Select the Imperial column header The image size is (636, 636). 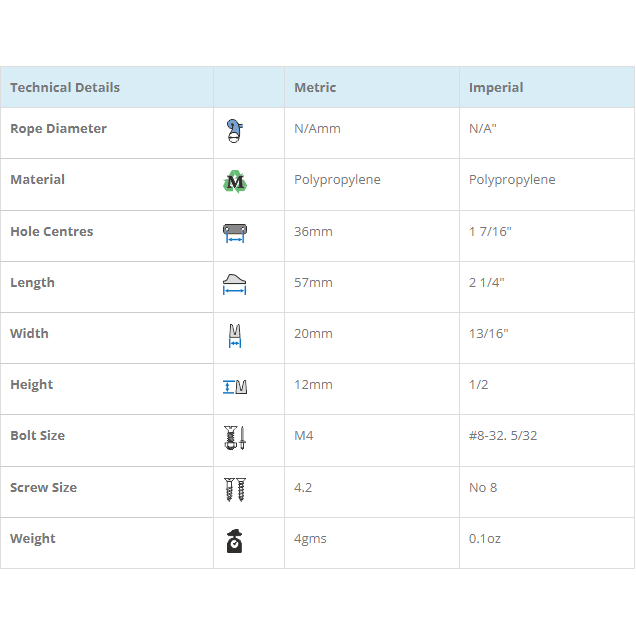click(x=496, y=87)
